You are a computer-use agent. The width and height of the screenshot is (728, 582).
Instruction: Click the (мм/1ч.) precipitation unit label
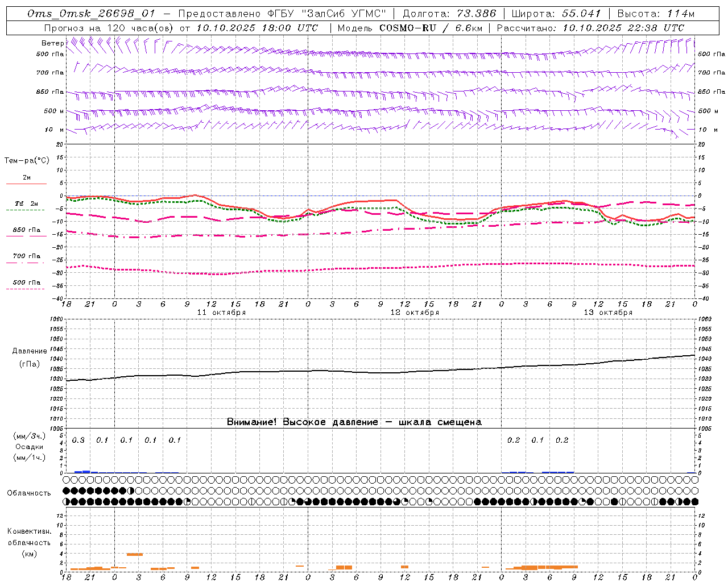[x=29, y=458]
